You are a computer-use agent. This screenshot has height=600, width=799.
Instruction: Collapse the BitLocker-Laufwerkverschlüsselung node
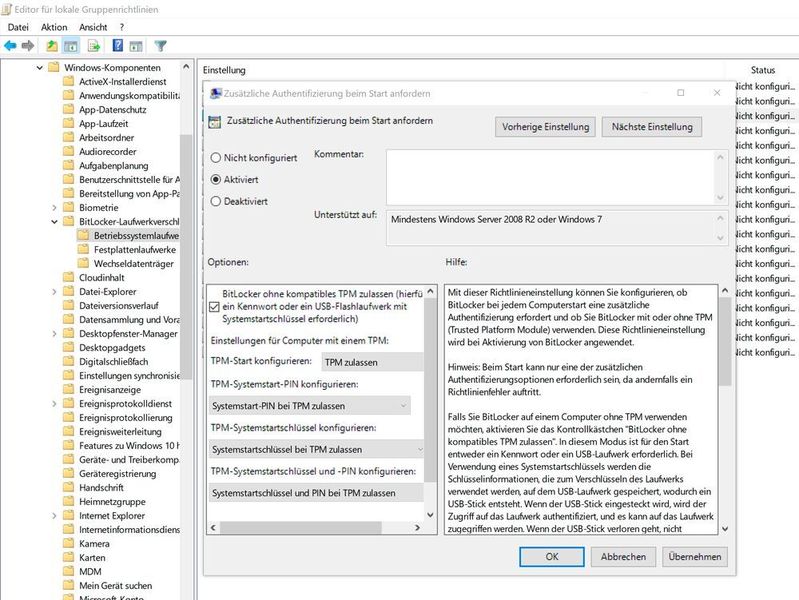click(x=54, y=221)
